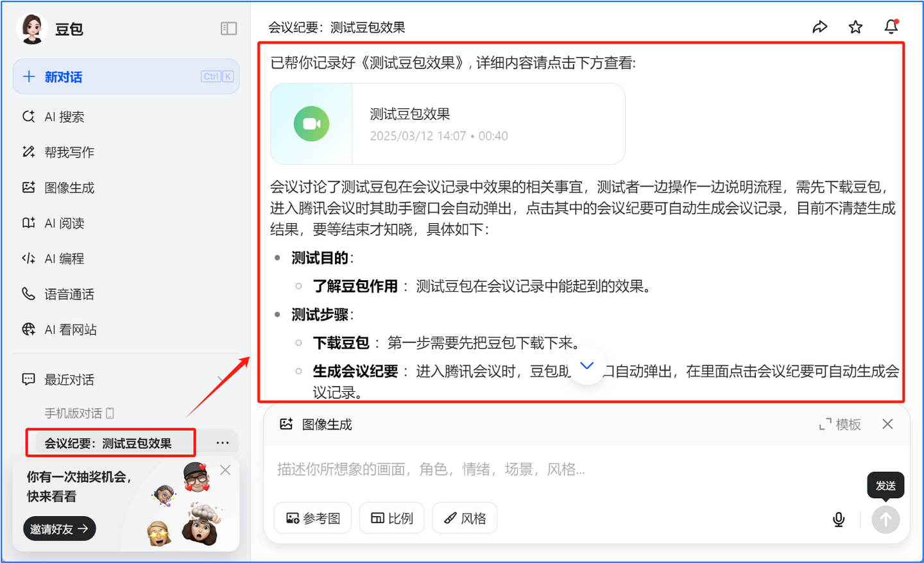The width and height of the screenshot is (924, 563).
Task: Click the 豆包 avatar icon
Action: pos(32,29)
